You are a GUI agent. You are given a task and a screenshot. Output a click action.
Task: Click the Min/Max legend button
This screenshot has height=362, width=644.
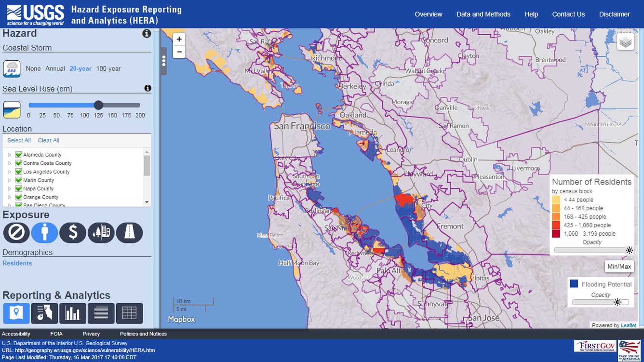619,267
